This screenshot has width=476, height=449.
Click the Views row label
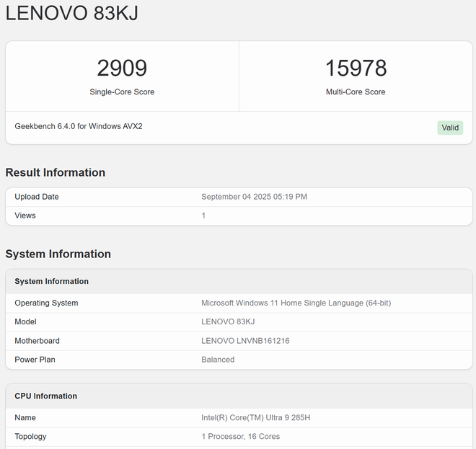(x=25, y=215)
